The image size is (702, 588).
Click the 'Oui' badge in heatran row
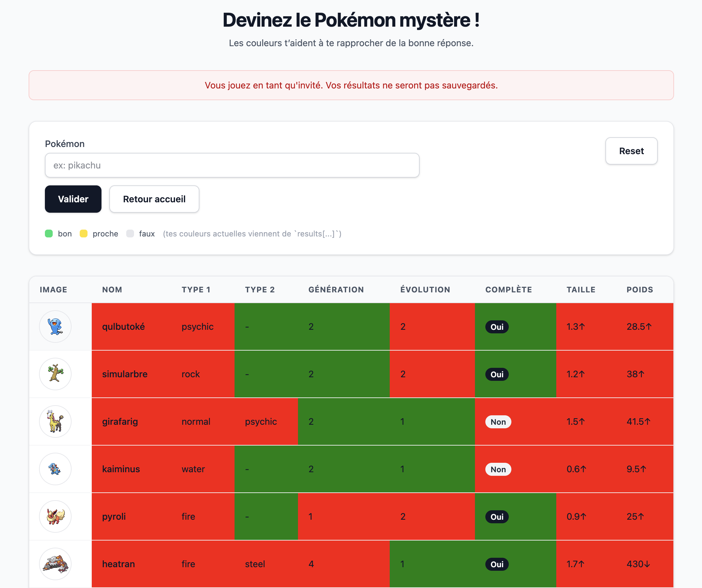[497, 564]
